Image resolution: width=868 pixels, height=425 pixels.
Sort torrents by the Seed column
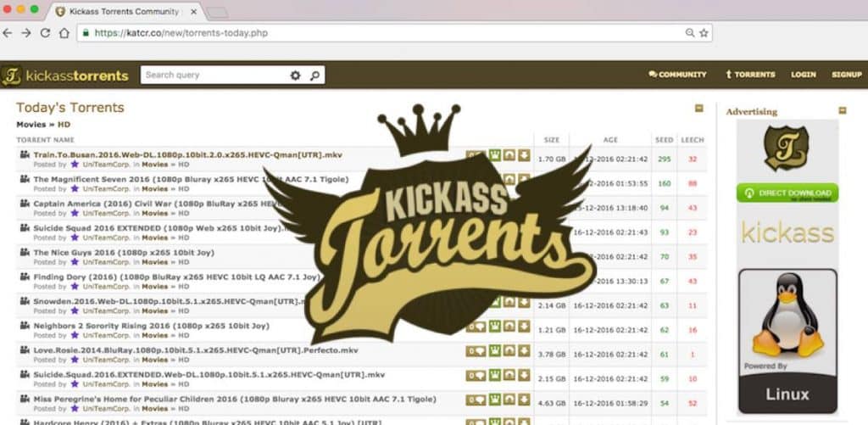coord(664,140)
